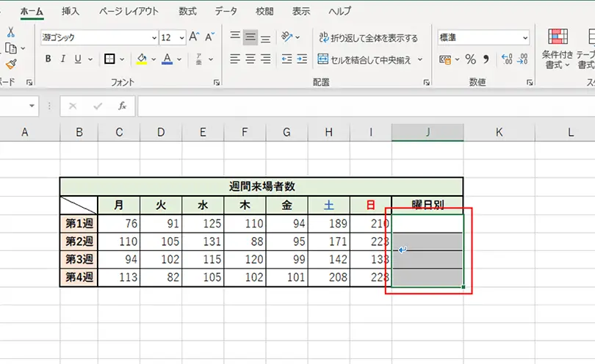Image resolution: width=595 pixels, height=364 pixels.
Task: Click inside the formula bar input
Action: (367, 106)
